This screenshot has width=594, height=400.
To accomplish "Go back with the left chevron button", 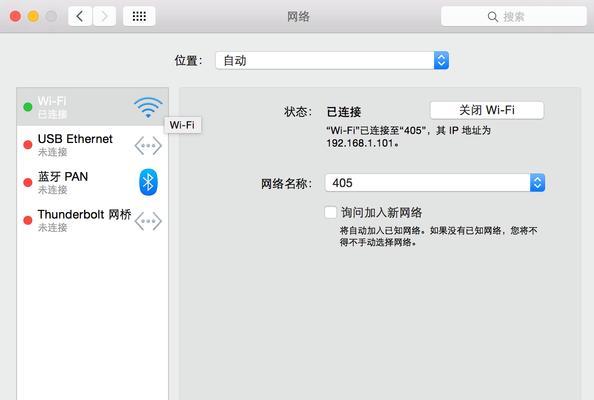I will (x=80, y=16).
